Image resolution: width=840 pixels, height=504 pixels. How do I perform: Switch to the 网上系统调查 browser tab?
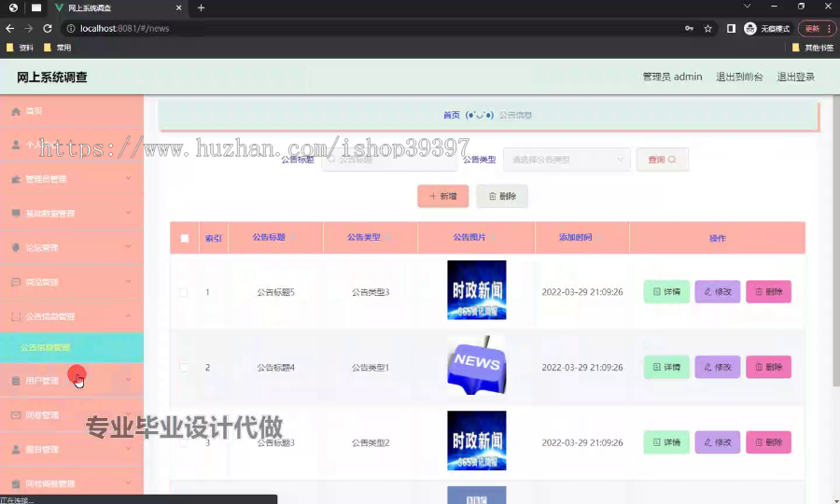pos(119,8)
